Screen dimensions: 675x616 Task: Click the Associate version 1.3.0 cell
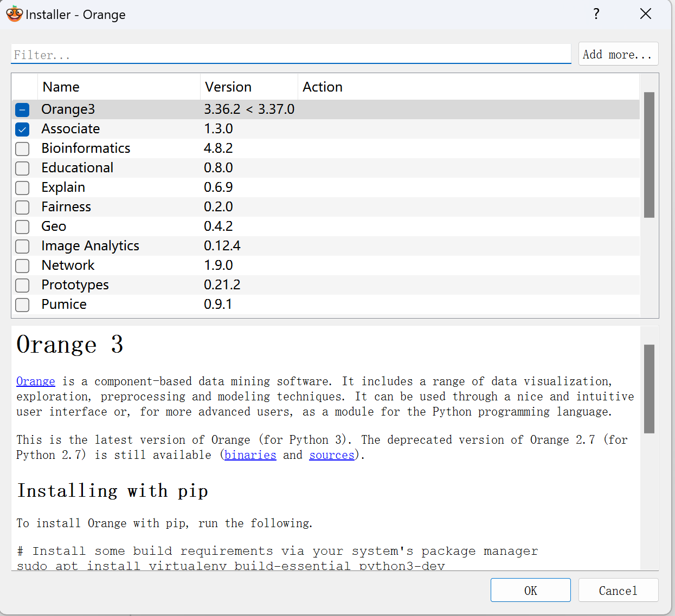tap(218, 129)
